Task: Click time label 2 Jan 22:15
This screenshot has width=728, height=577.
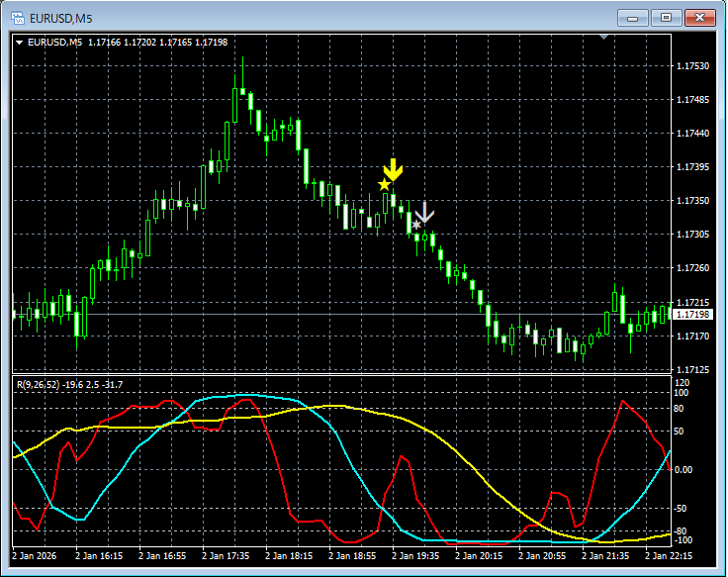Action: [x=669, y=555]
